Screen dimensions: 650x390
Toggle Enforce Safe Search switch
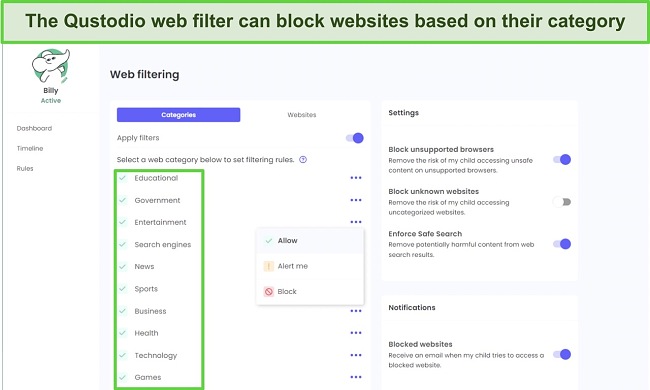click(x=562, y=244)
